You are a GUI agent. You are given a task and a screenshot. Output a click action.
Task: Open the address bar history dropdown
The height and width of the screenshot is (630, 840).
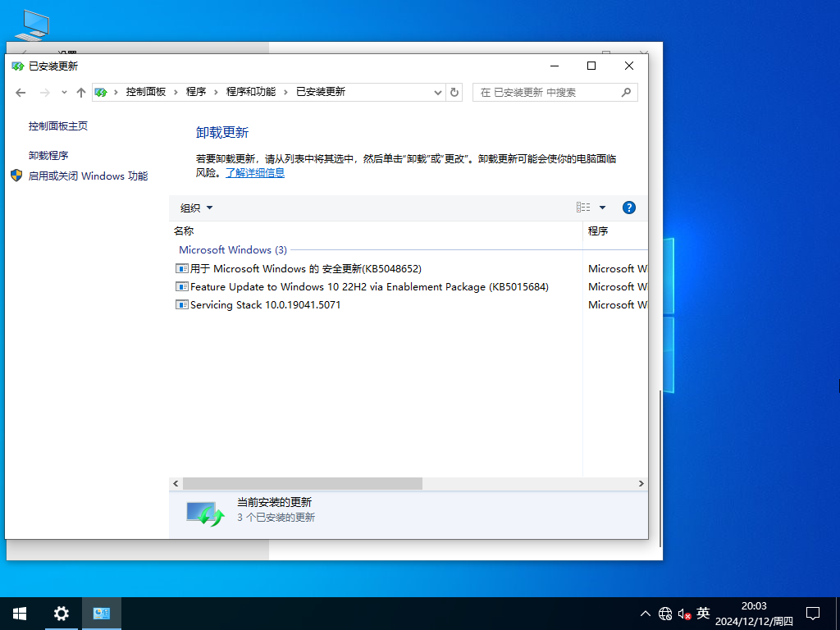click(437, 92)
